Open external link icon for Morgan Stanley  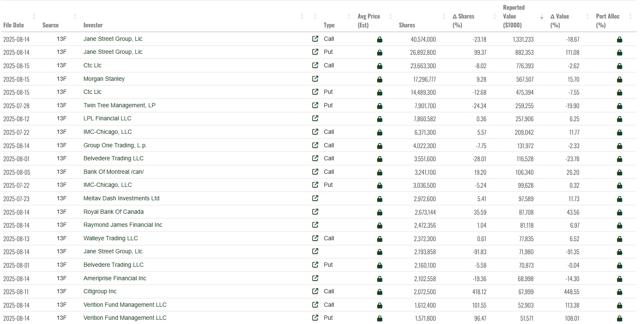pos(315,79)
